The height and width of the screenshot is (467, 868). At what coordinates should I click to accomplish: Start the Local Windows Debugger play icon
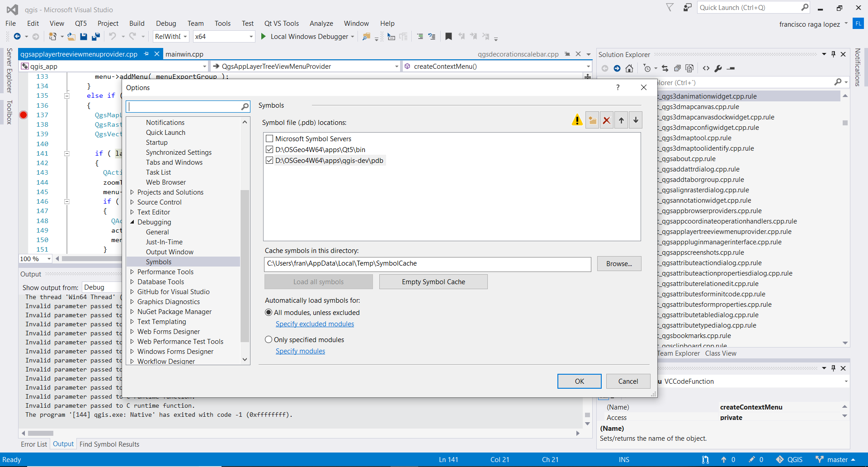(x=264, y=37)
